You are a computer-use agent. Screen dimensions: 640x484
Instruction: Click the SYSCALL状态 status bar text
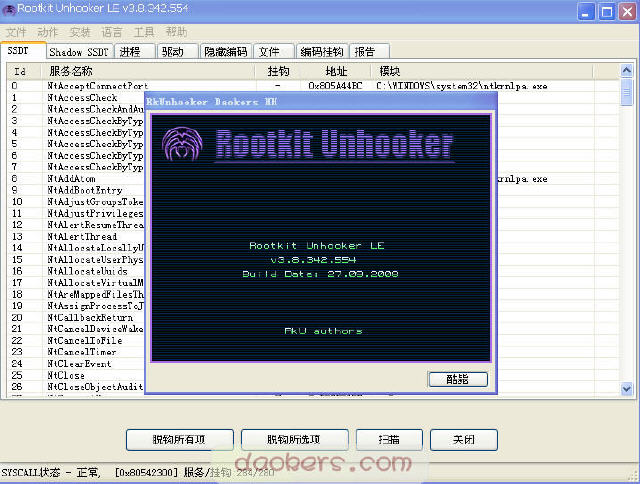point(31,473)
